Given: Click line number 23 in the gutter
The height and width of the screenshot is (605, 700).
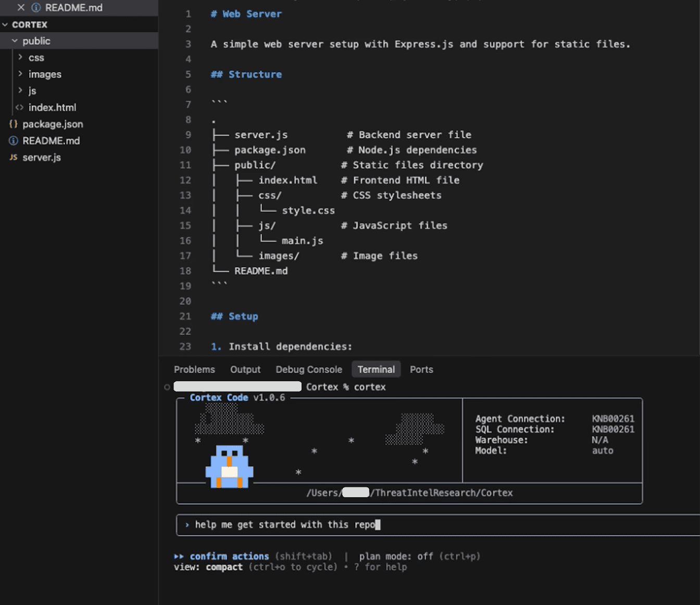Looking at the screenshot, I should click(185, 346).
